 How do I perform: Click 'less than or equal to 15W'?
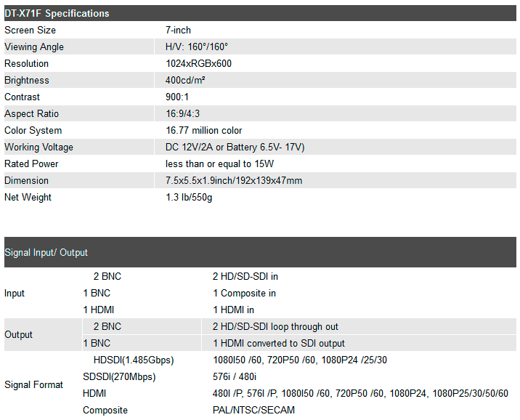coord(219,164)
